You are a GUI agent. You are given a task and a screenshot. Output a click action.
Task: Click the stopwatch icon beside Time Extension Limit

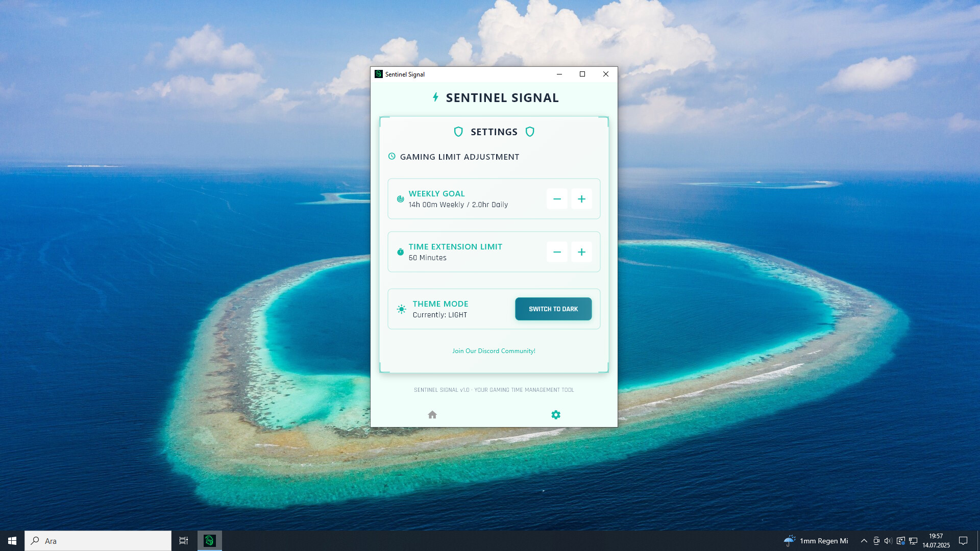[x=400, y=252]
